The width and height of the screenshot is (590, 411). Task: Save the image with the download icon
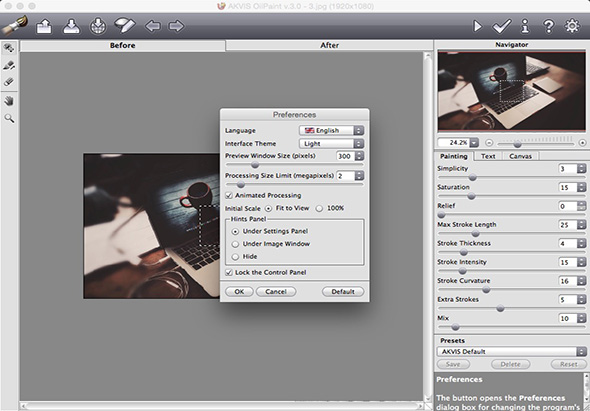[71, 26]
